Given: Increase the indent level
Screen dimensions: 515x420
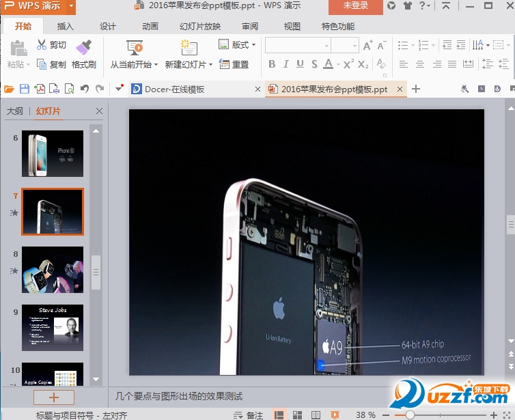Looking at the screenshot, I should 461,44.
